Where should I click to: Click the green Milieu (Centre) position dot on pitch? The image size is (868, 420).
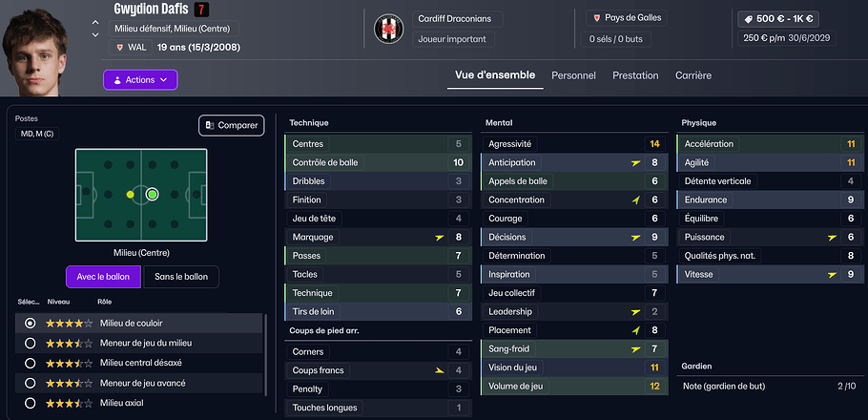click(152, 195)
